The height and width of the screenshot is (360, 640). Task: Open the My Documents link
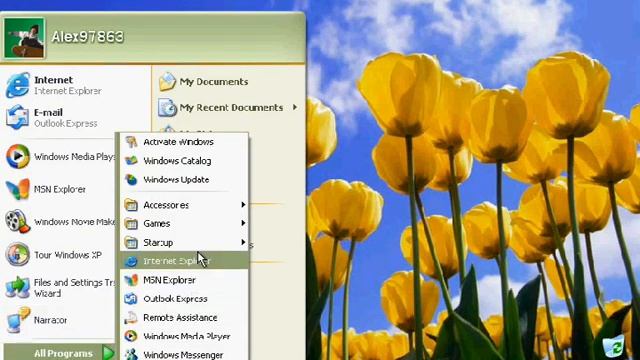[x=214, y=82]
